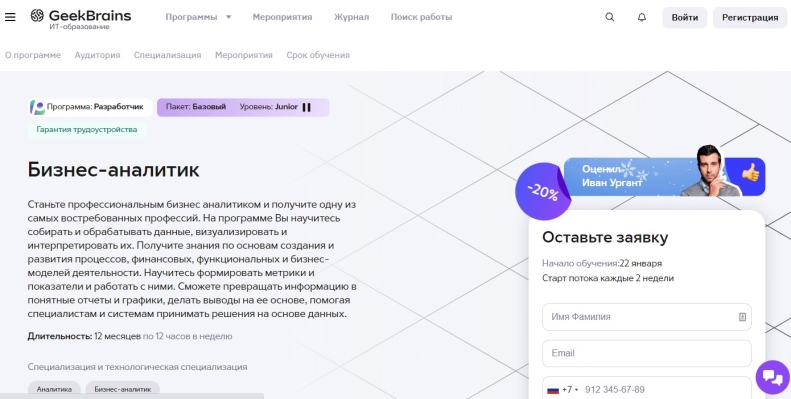Open the search icon
791x399 pixels.
[609, 17]
